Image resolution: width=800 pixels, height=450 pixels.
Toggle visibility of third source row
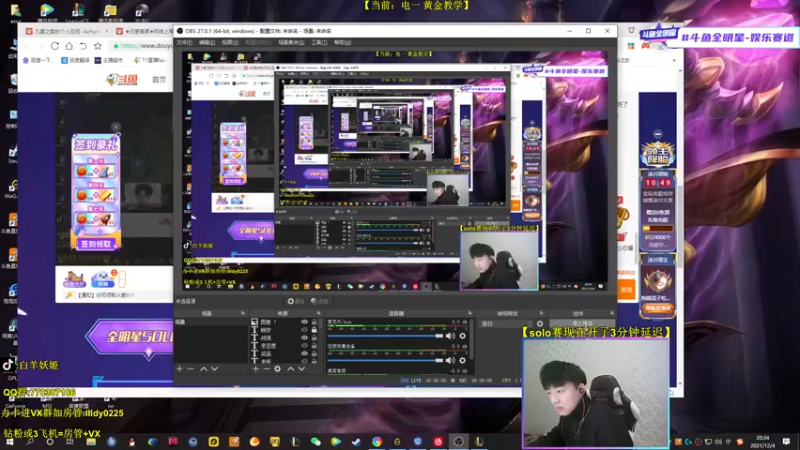click(304, 337)
